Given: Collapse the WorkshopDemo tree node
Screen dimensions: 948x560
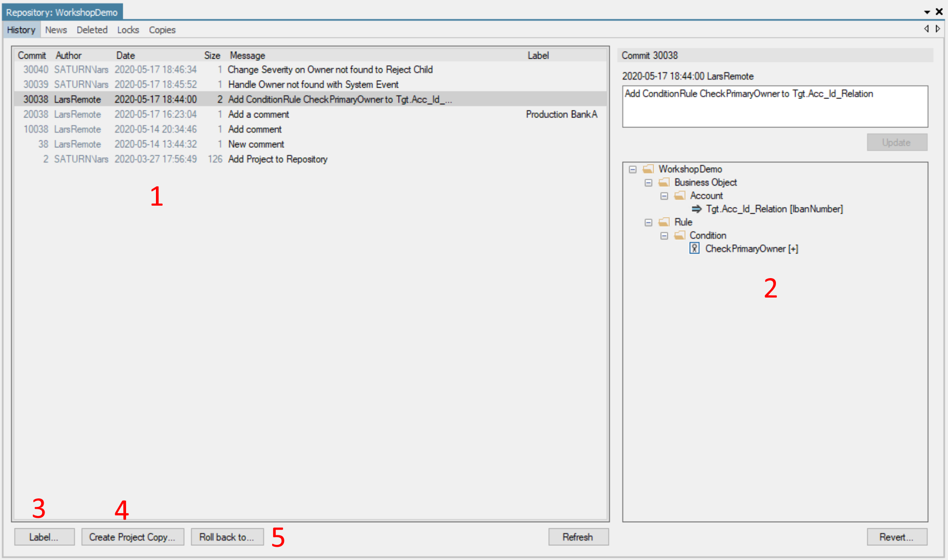Looking at the screenshot, I should 632,169.
